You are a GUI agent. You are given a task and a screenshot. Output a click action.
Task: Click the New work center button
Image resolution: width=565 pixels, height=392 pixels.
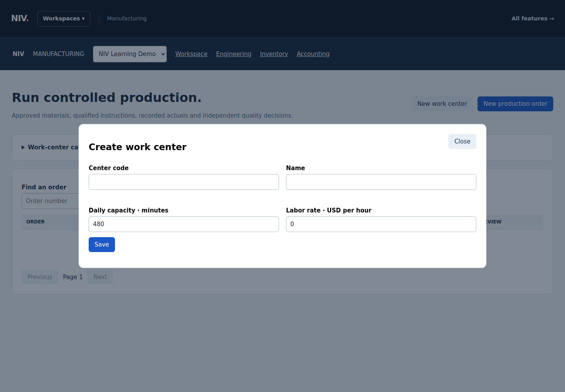click(x=442, y=104)
